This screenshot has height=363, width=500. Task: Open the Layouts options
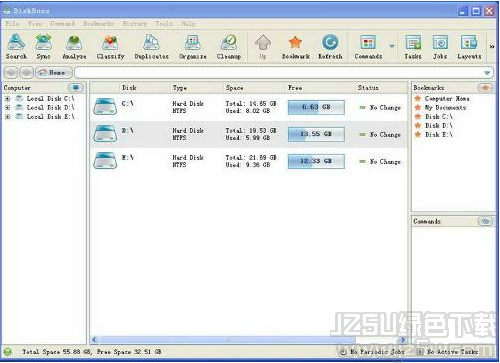click(x=469, y=47)
